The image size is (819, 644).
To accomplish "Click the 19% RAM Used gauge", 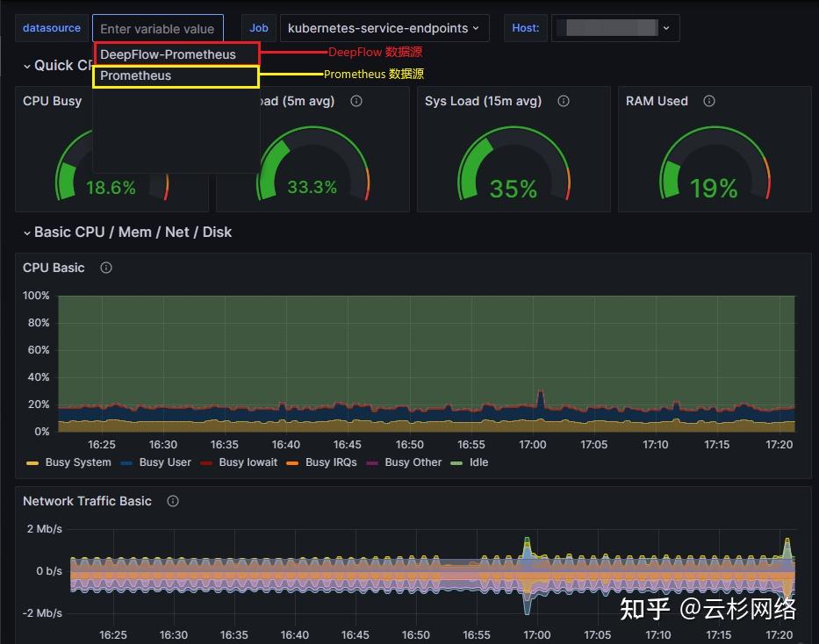I will click(714, 163).
